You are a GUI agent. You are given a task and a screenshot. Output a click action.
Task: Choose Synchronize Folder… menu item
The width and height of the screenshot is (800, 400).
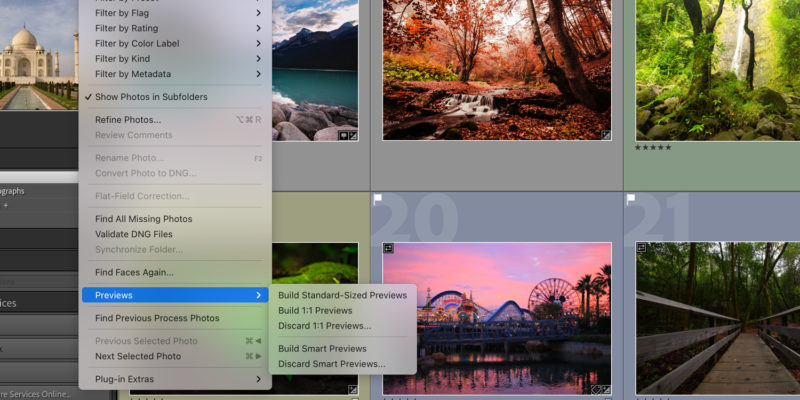175,249
